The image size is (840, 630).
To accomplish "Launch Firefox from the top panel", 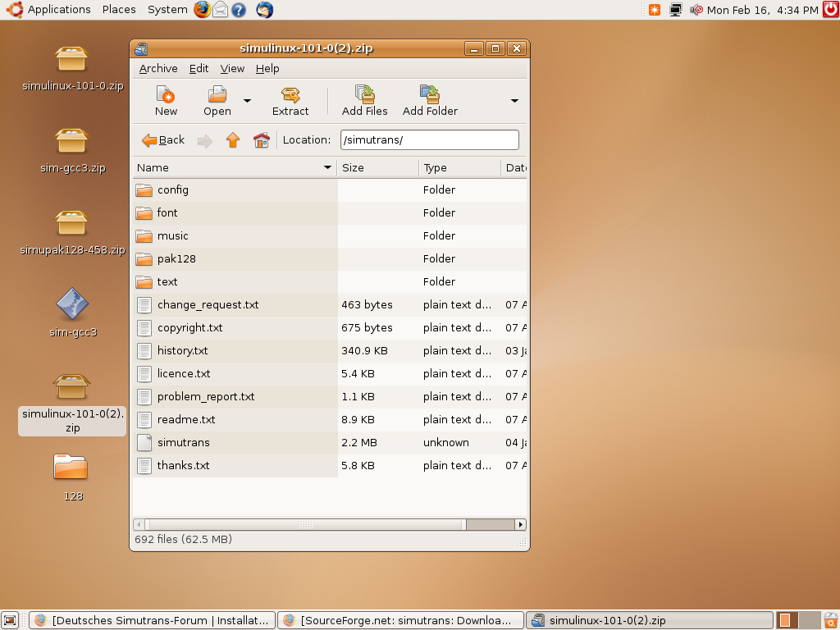I will pyautogui.click(x=202, y=10).
